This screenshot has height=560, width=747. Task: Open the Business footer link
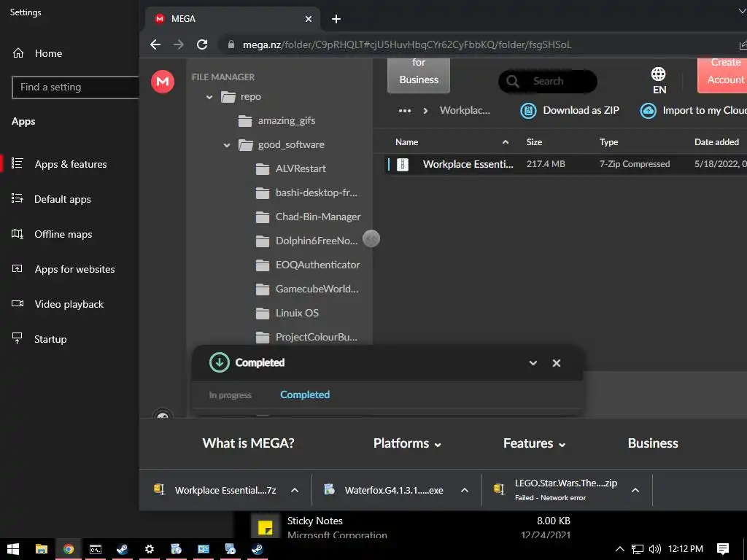[x=653, y=443]
